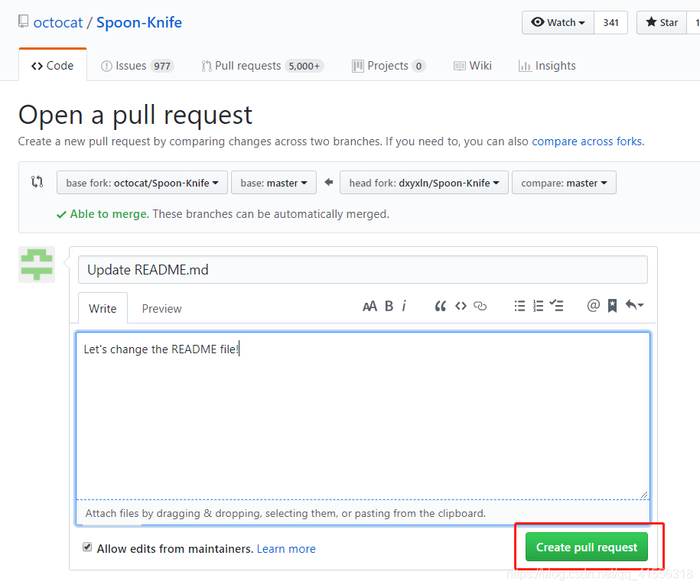This screenshot has width=700, height=588.
Task: Open the compare: master branch dropdown
Action: [x=564, y=183]
